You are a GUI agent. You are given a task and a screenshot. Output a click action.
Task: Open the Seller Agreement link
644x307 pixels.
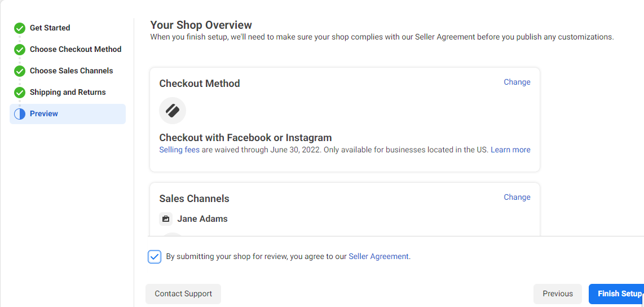379,256
